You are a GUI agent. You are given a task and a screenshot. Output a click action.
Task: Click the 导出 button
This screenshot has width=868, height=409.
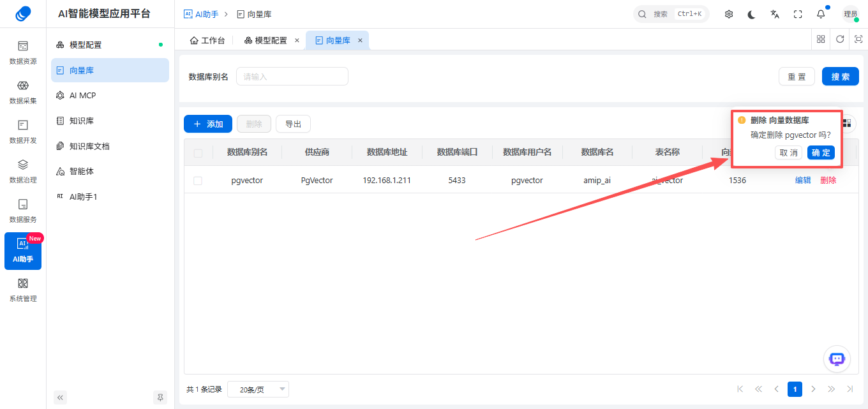coord(293,124)
